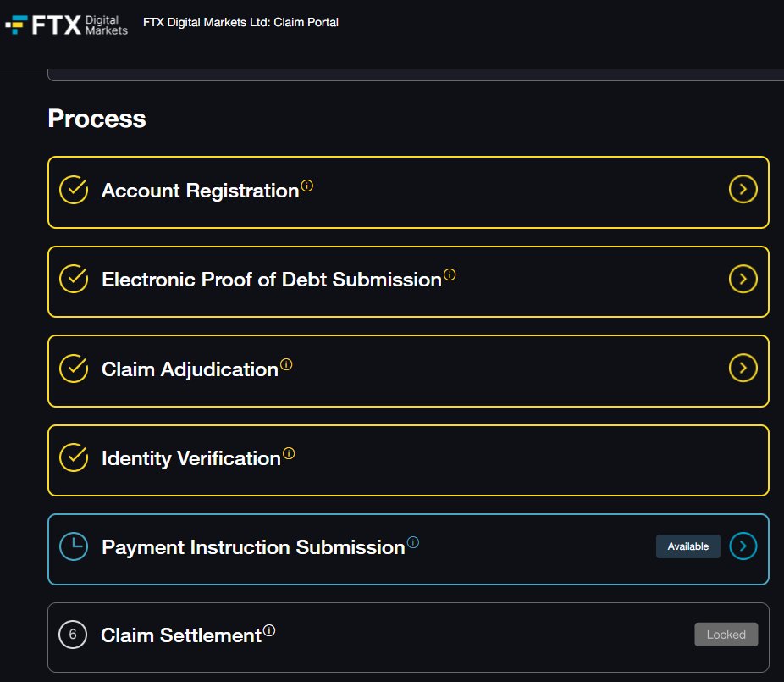Show info tooltip for Claim Adjudication

coord(286,364)
